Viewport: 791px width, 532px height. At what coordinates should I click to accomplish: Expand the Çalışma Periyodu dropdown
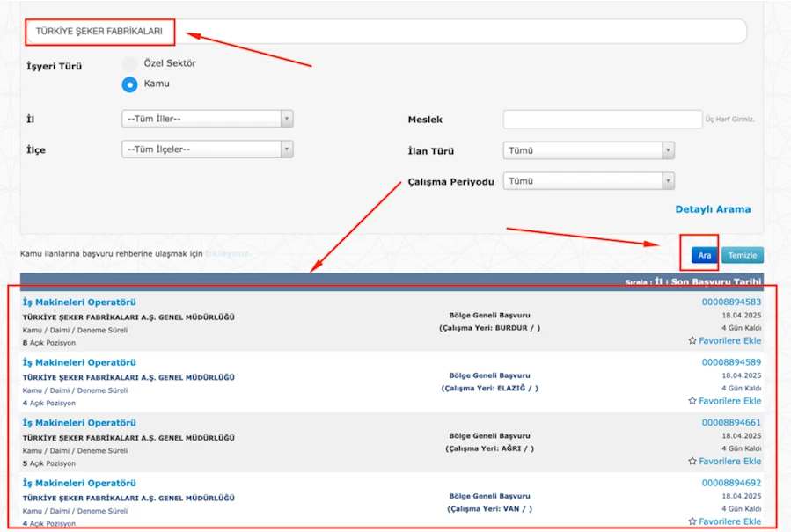coord(589,181)
